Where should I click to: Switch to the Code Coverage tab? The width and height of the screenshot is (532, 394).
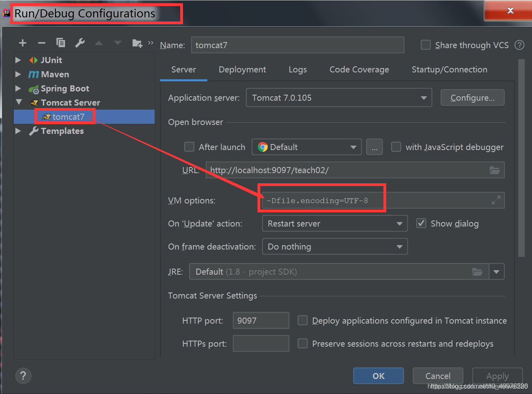[x=359, y=70]
